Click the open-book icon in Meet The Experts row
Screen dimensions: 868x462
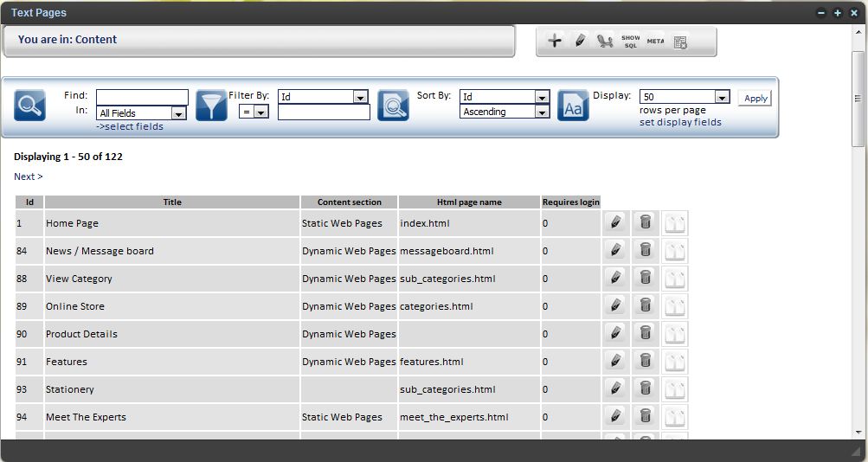point(674,417)
